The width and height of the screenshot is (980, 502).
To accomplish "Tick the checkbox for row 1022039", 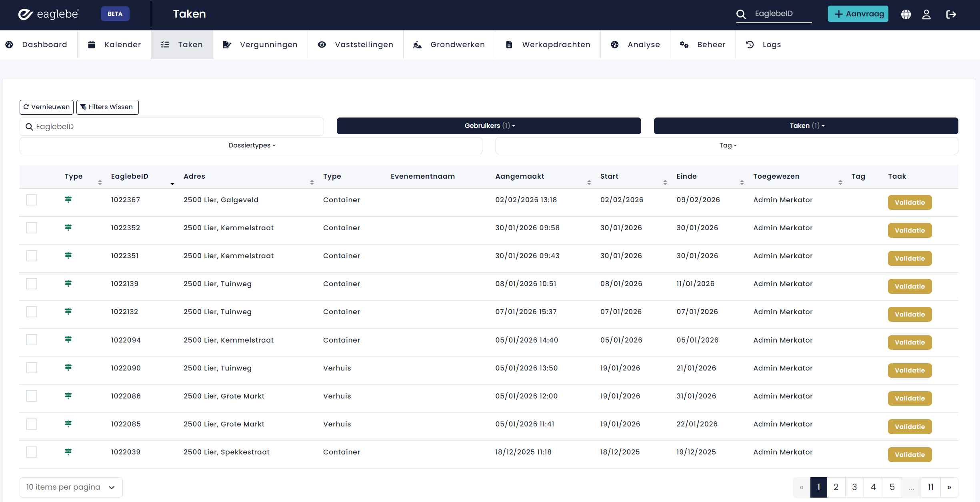I will click(32, 452).
